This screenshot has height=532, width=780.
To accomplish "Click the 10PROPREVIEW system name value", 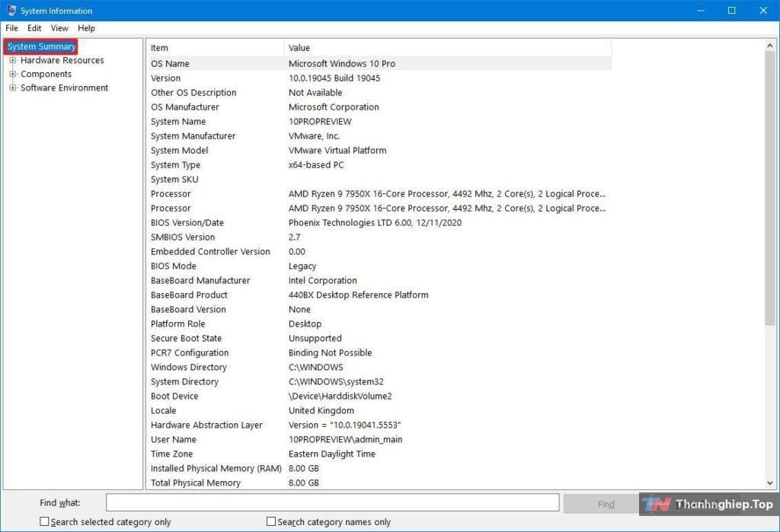I will [320, 121].
